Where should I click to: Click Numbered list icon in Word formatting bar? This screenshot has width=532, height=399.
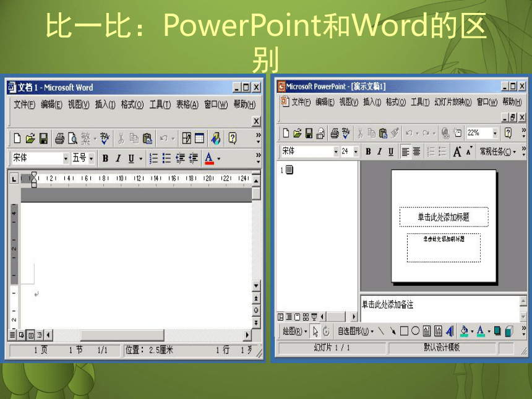[153, 158]
